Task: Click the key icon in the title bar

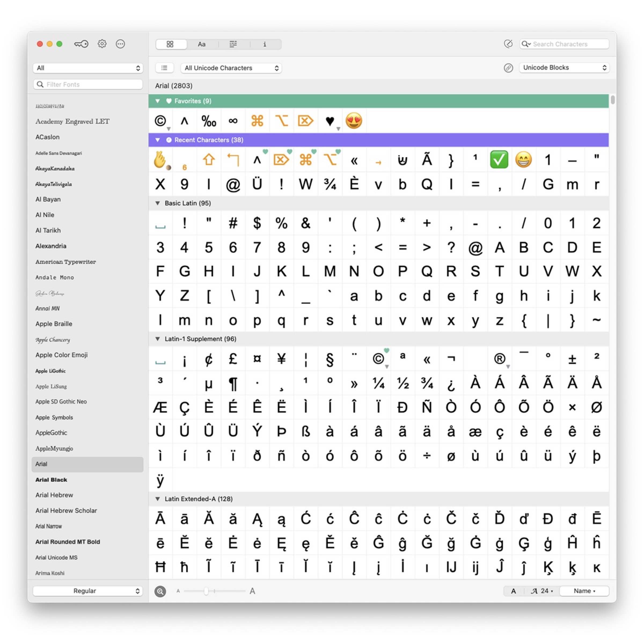Action: coord(81,44)
